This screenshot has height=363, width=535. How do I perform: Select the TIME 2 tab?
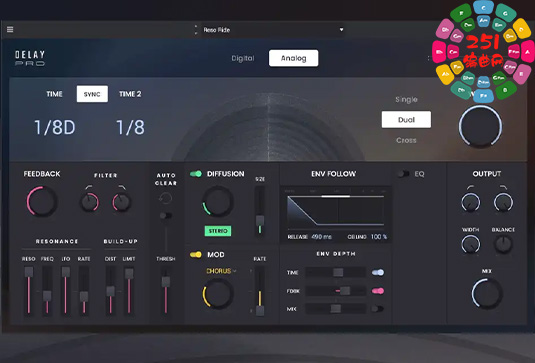click(130, 94)
